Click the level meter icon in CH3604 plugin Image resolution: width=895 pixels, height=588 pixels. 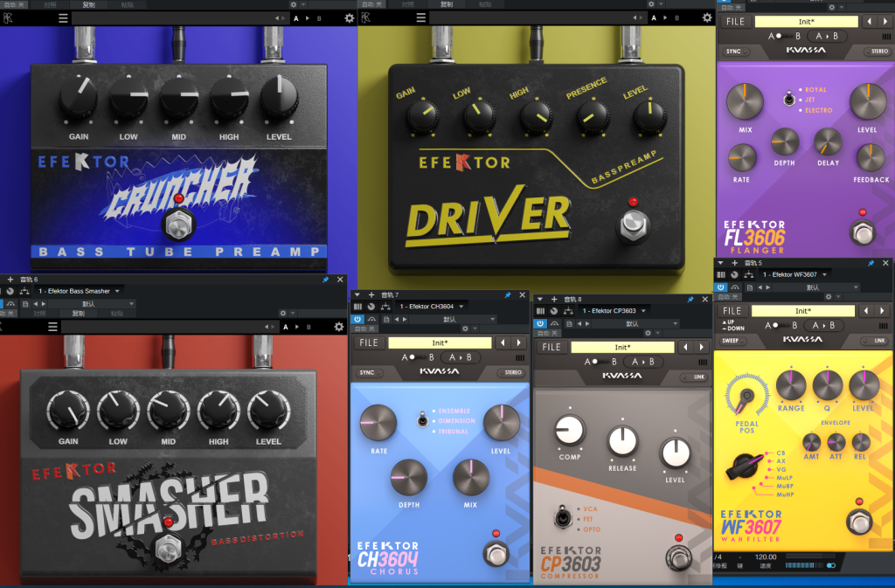(519, 357)
